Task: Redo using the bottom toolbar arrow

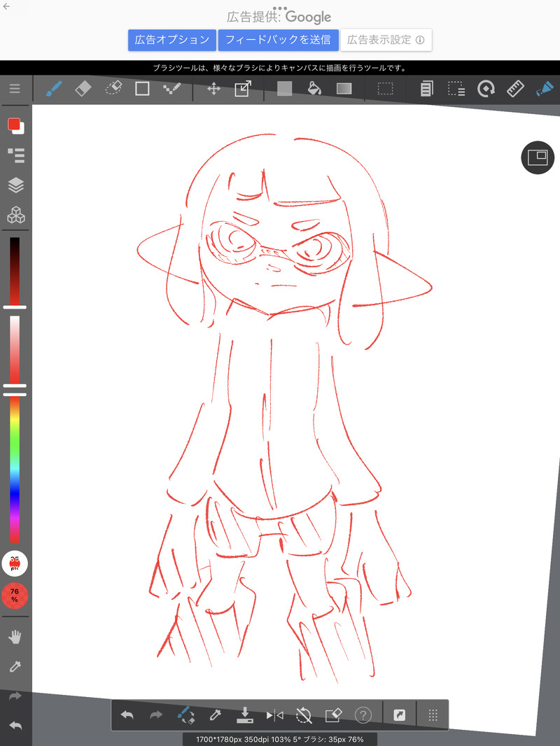Action: pos(156,715)
